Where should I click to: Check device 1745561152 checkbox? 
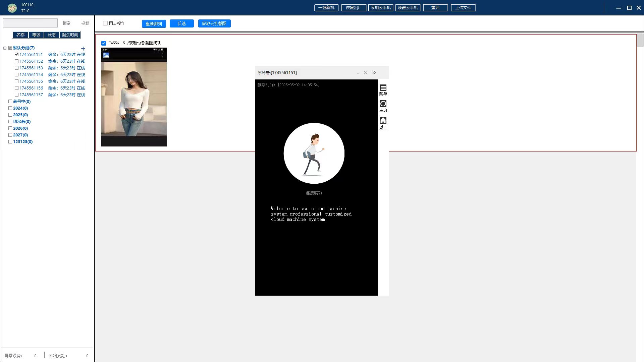pos(16,61)
